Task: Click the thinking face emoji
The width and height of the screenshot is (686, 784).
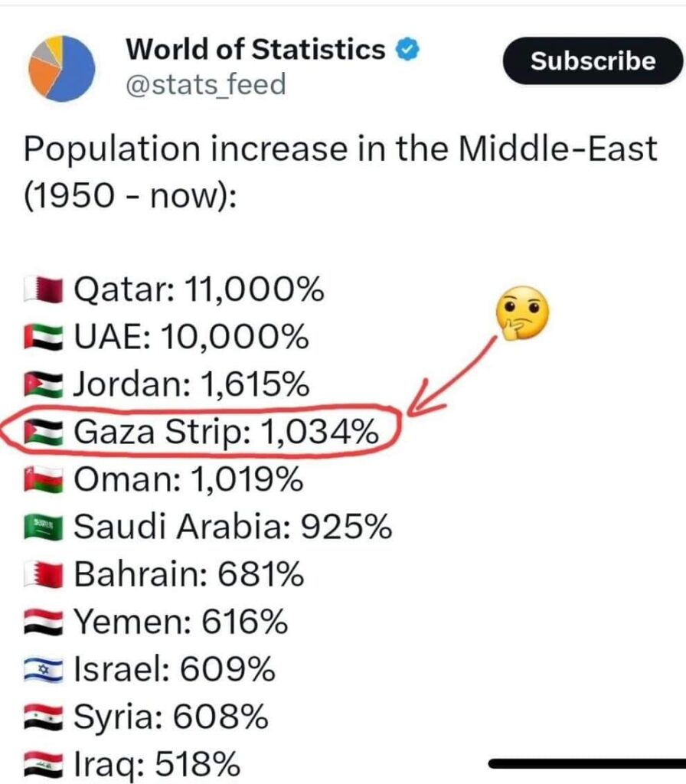Action: pyautogui.click(x=522, y=313)
